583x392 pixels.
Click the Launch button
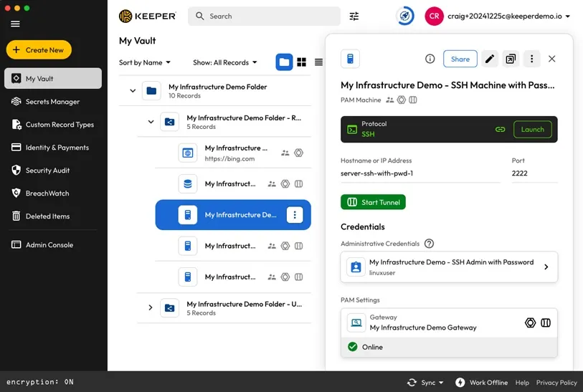point(533,130)
